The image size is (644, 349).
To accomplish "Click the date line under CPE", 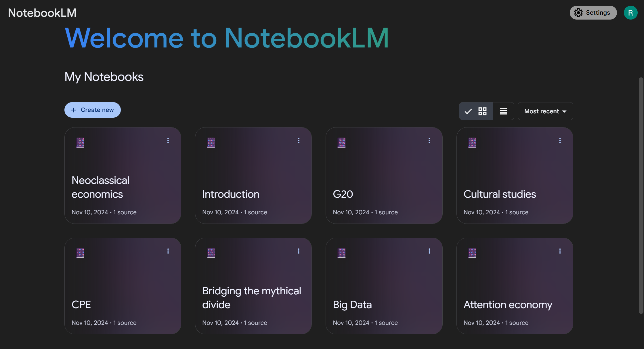I will pyautogui.click(x=104, y=323).
